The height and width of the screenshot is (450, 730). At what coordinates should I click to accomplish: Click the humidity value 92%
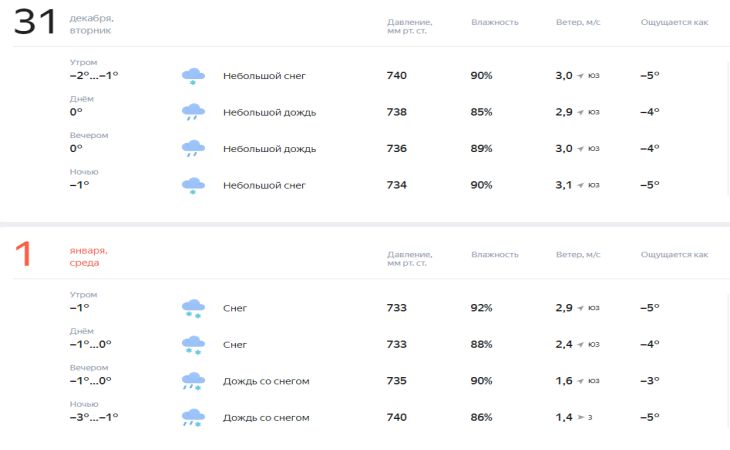[482, 308]
